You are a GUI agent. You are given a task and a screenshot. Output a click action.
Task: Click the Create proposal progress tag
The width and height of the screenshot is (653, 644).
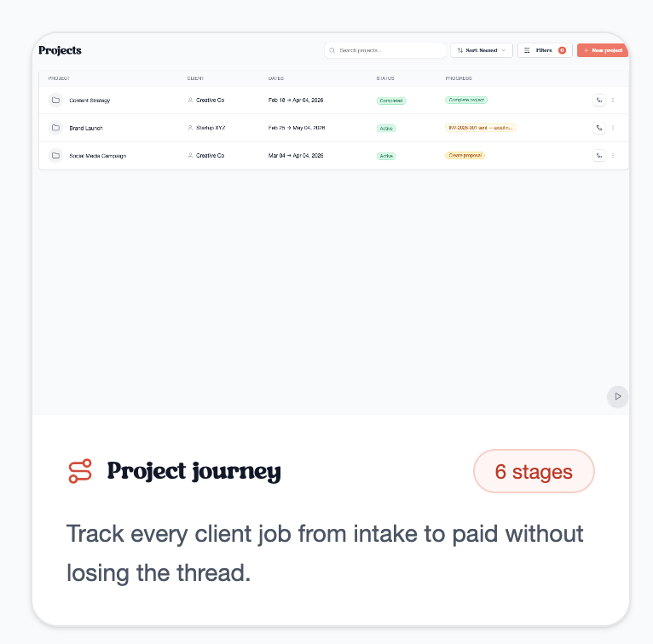tap(465, 156)
